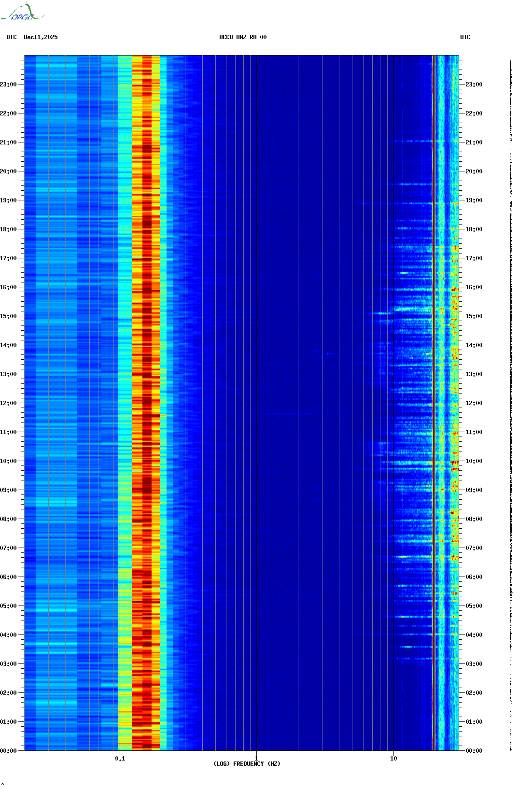Click the UTC label beside the date

pyautogui.click(x=12, y=37)
